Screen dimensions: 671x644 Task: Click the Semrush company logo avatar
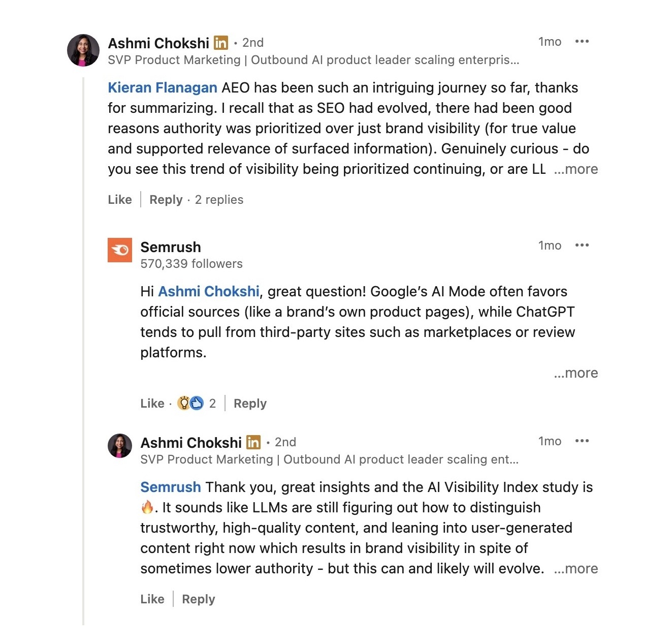point(120,251)
